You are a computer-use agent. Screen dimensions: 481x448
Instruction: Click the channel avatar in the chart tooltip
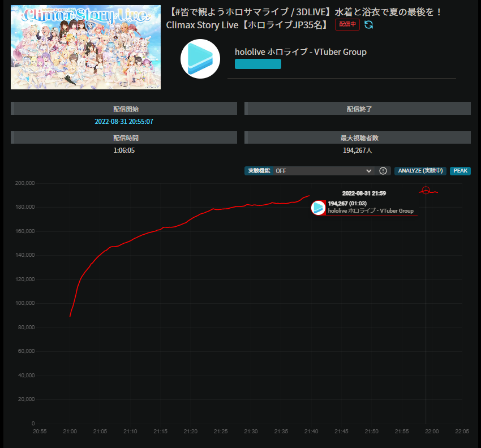[318, 208]
